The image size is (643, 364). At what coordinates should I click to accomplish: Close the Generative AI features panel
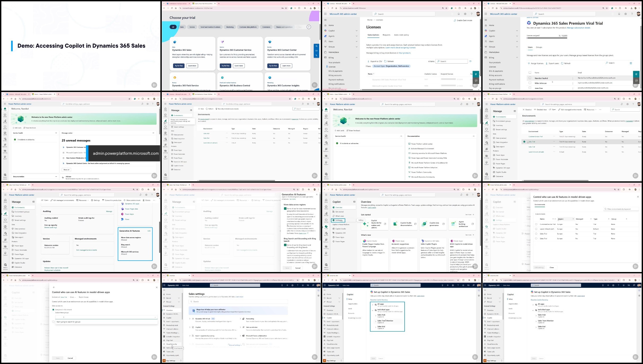(x=317, y=195)
